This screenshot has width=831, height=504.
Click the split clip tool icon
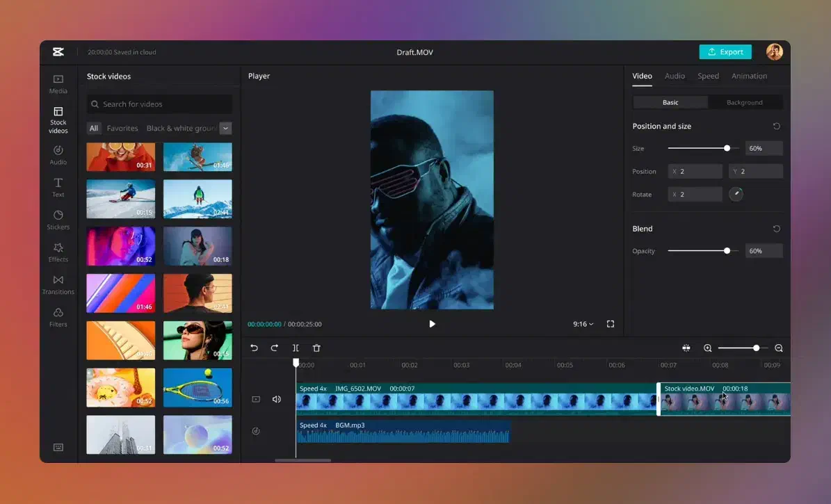(x=296, y=348)
